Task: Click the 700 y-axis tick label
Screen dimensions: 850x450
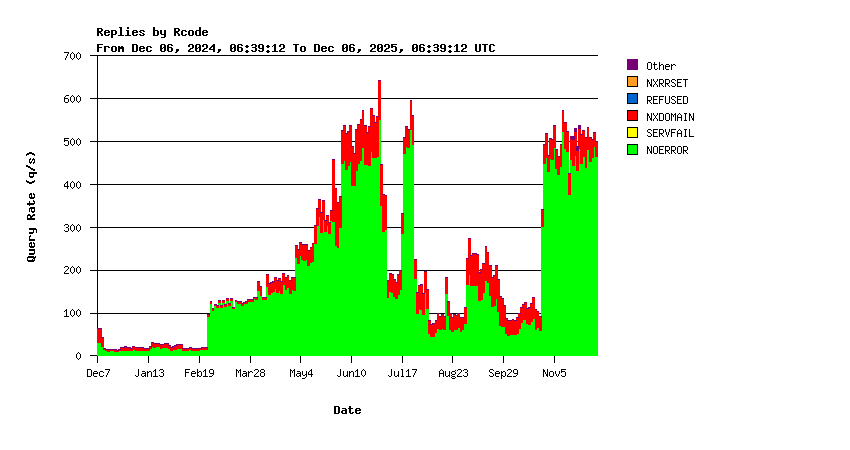Action: (x=72, y=56)
